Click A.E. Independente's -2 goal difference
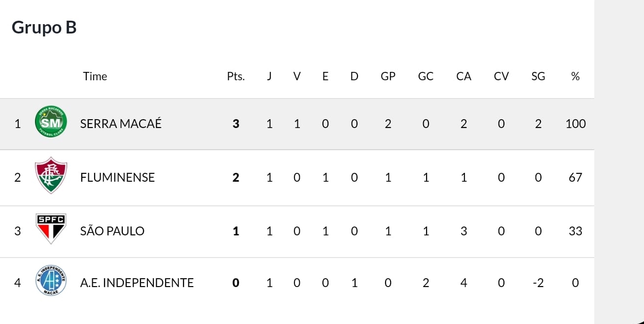 (538, 283)
